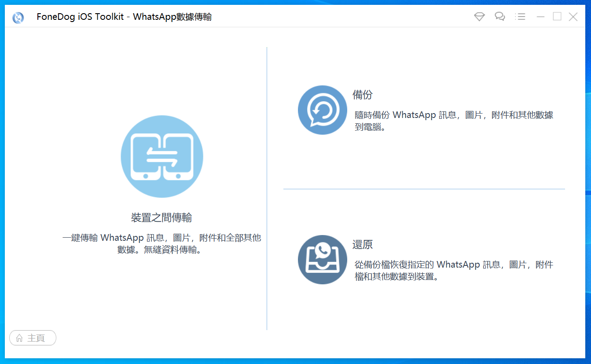The image size is (591, 364).
Task: Open the device-to-device transfer icon
Action: coord(162,156)
